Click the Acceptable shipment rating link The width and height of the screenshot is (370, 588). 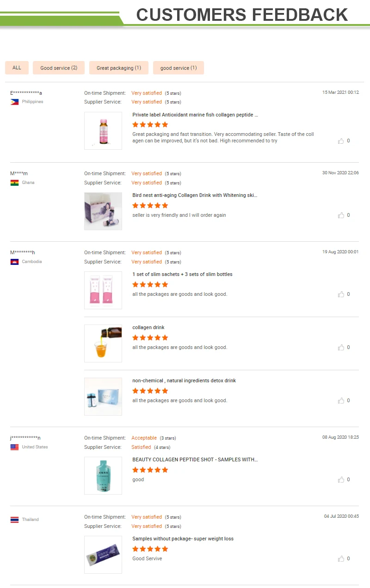[x=143, y=437]
